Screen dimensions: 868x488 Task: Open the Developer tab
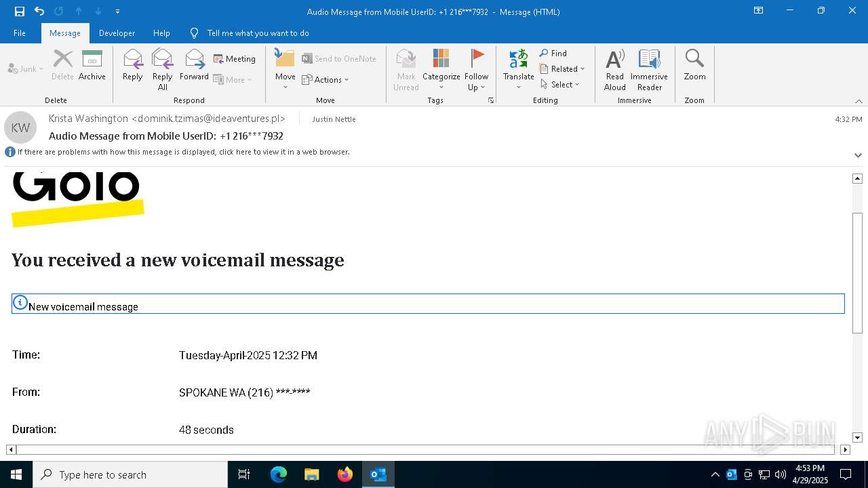[117, 33]
